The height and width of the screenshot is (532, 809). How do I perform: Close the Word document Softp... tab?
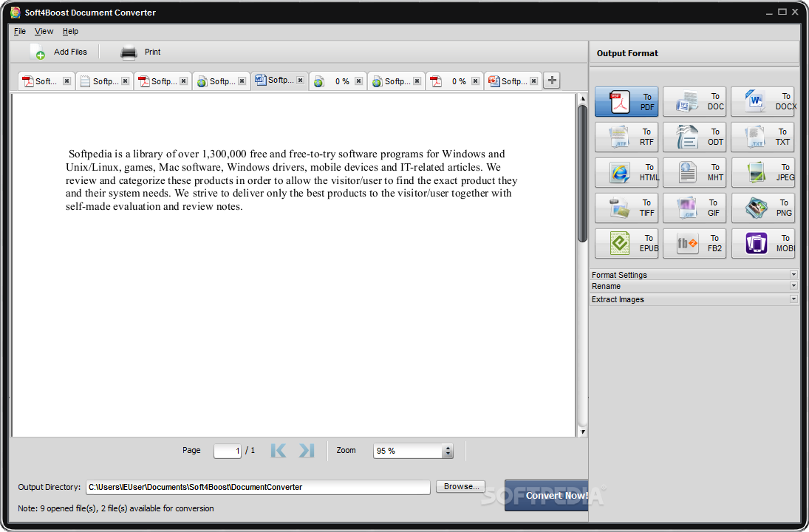pyautogui.click(x=300, y=80)
